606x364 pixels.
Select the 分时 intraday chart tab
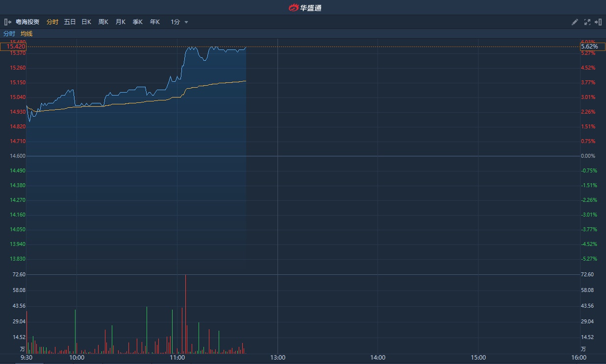pyautogui.click(x=52, y=22)
